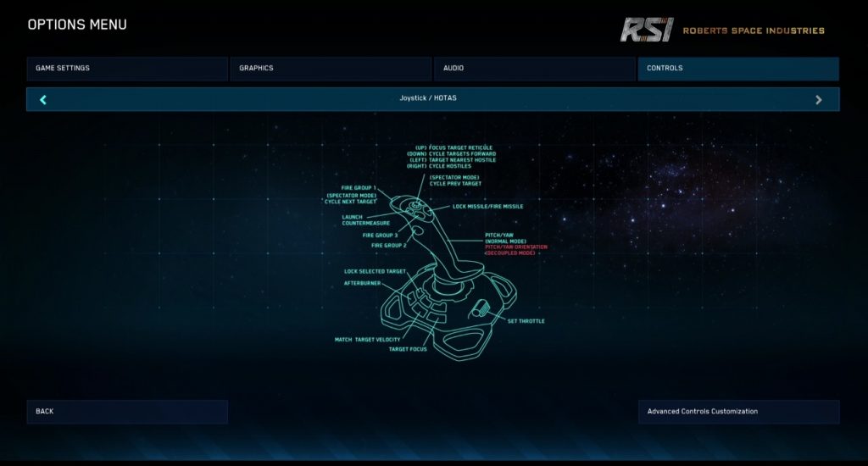868x466 pixels.
Task: Open the Game Settings tab
Action: [127, 69]
